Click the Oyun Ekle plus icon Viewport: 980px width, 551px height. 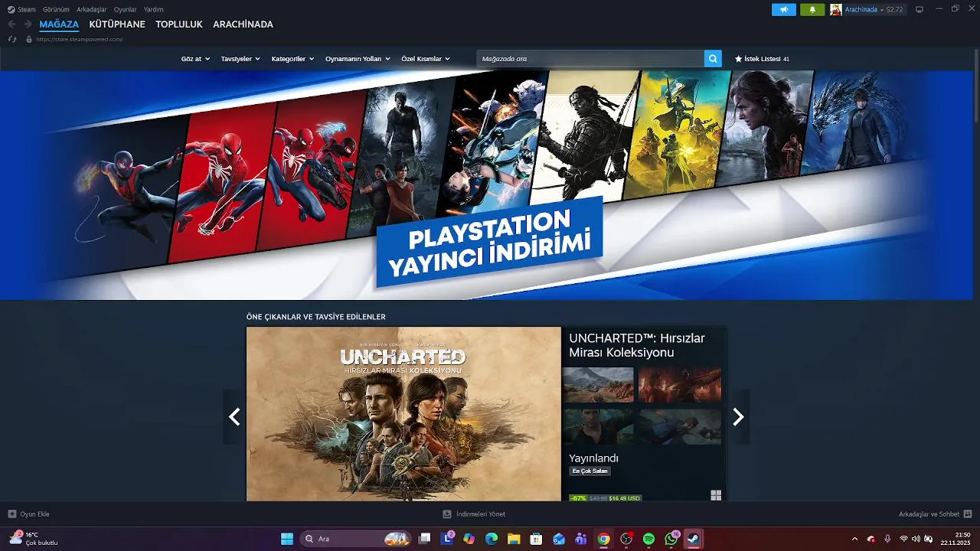pos(11,514)
